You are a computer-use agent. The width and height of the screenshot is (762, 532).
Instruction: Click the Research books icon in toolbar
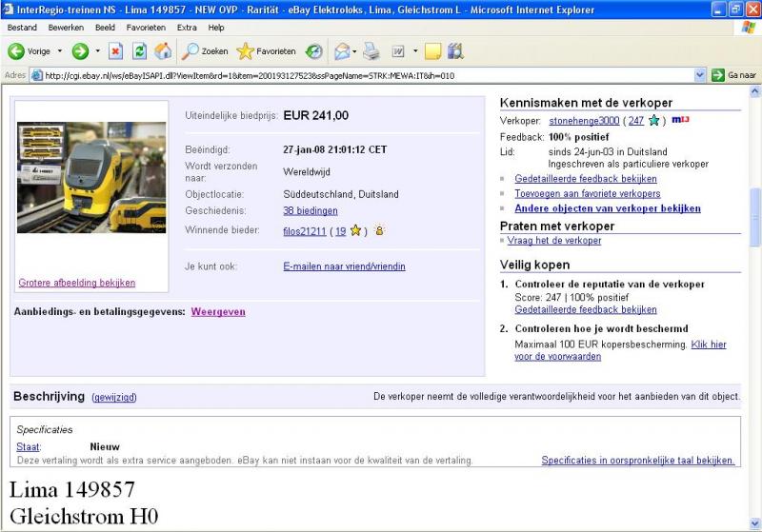(455, 51)
